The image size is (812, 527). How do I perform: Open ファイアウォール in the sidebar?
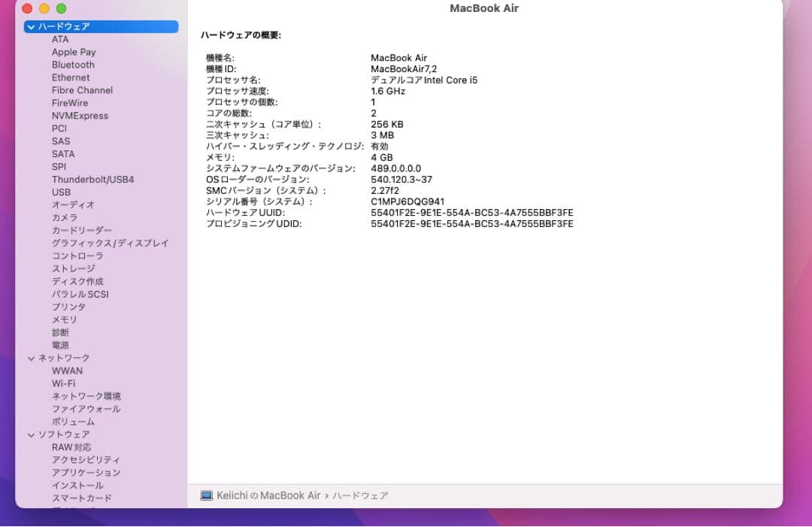[x=86, y=409]
